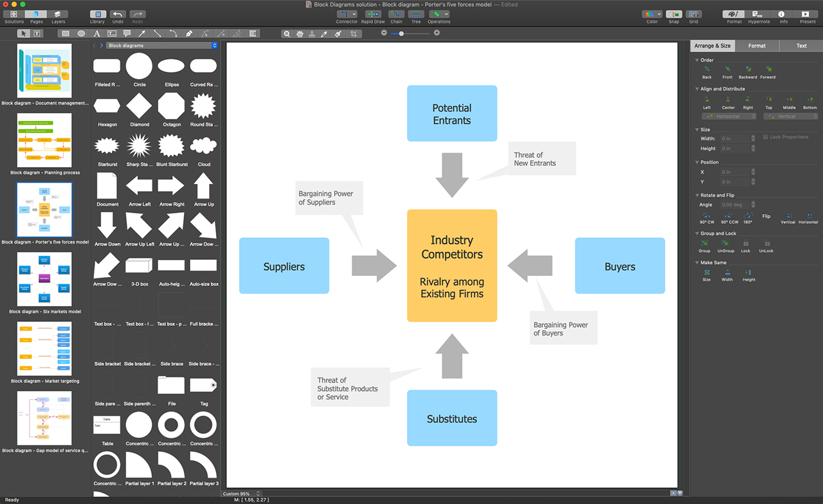Toggle the Grid display
The image size is (823, 504).
pos(694,14)
